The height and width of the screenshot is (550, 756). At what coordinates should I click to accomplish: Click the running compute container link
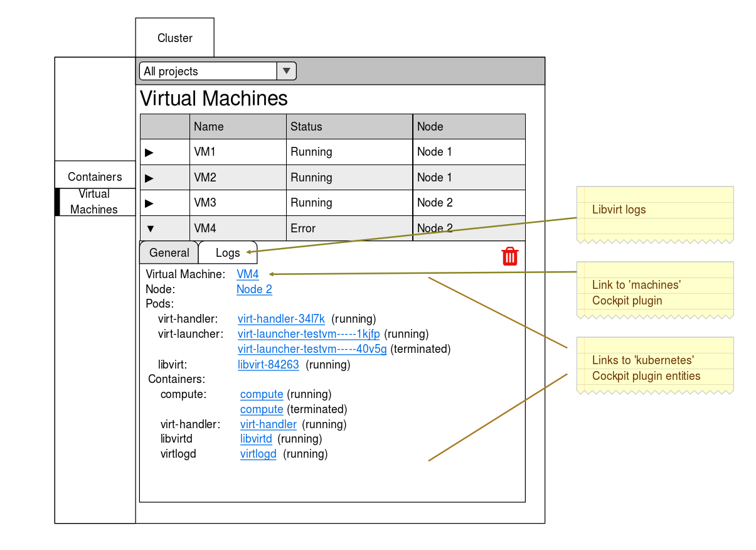point(262,394)
